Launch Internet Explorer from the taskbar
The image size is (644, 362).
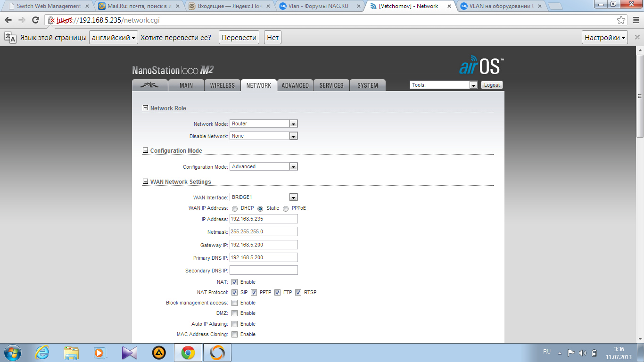coord(42,353)
